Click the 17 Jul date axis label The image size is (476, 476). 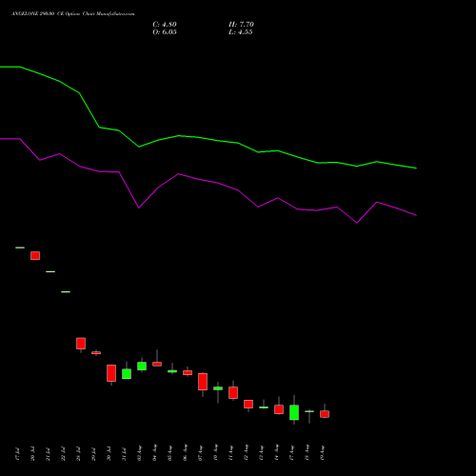(17, 454)
